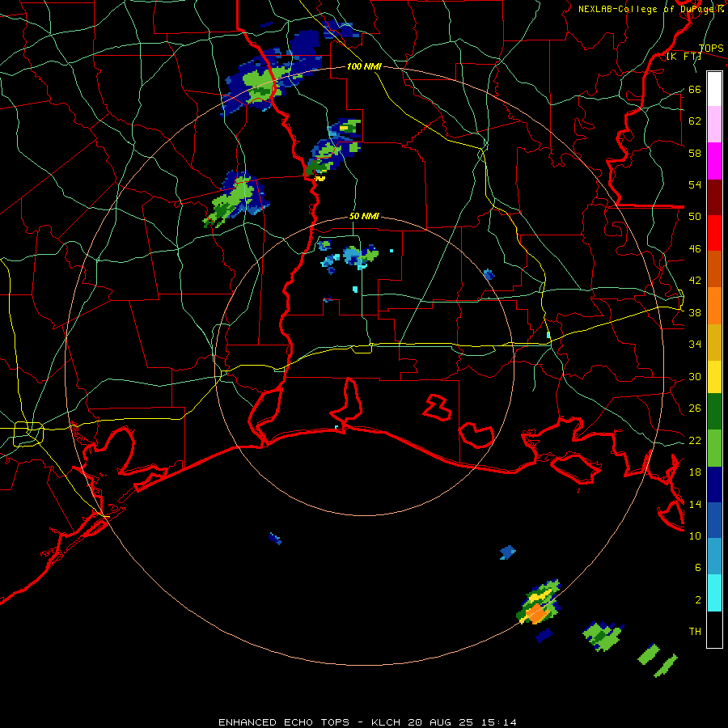This screenshot has width=728, height=728.
Task: Click the dark red maroon legend swatch
Action: pos(714,197)
